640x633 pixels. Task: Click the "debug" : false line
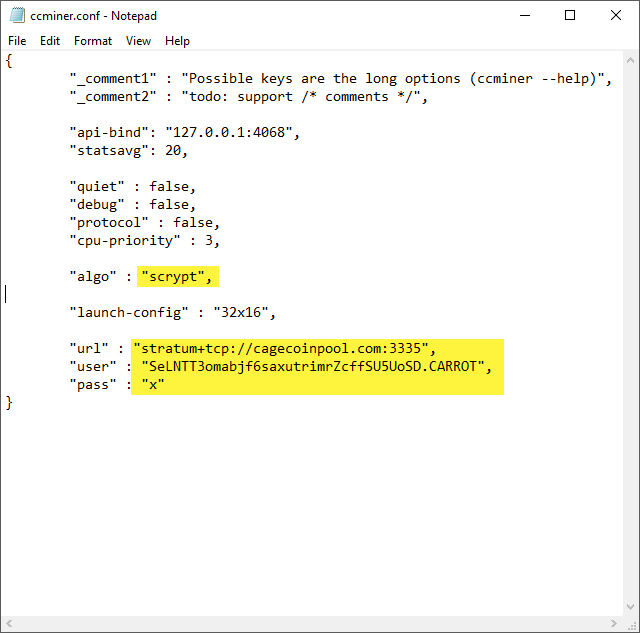pos(133,204)
